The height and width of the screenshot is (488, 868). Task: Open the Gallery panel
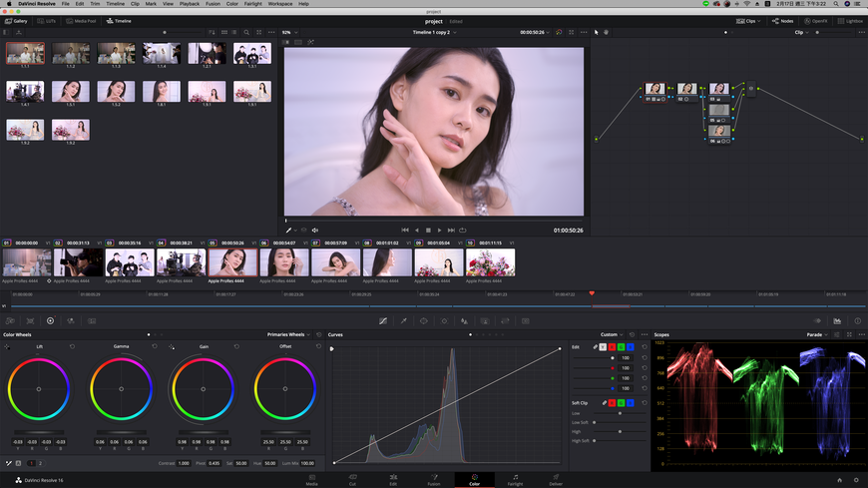(x=16, y=20)
